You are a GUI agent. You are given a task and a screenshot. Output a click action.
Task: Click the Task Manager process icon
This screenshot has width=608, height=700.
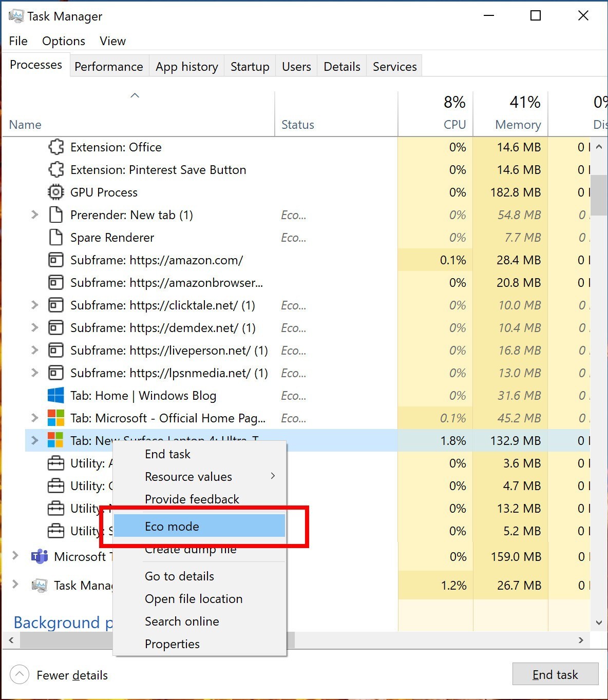(40, 586)
